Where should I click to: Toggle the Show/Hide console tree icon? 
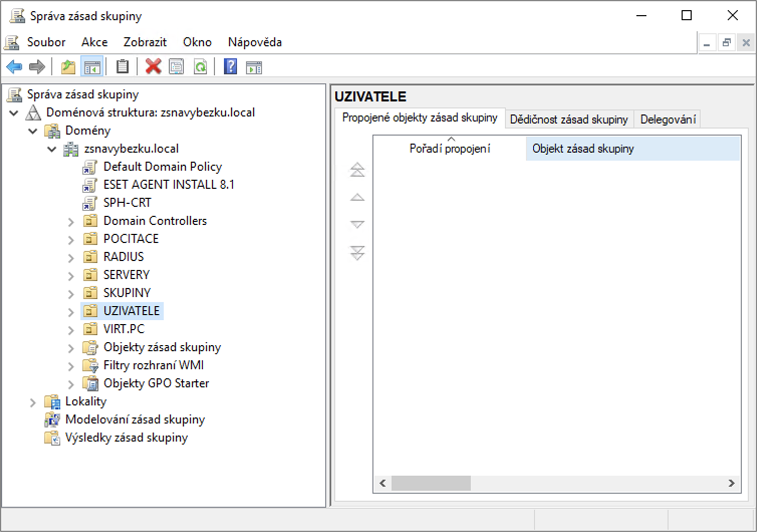click(x=92, y=67)
